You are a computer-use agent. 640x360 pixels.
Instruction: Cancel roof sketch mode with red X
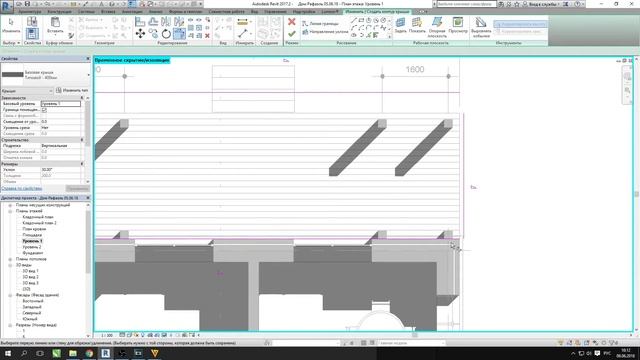point(291,22)
